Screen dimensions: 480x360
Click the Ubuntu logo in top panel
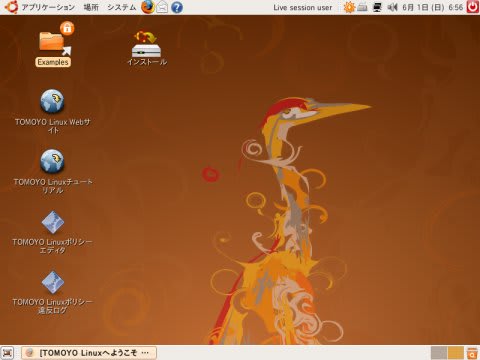[x=11, y=7]
